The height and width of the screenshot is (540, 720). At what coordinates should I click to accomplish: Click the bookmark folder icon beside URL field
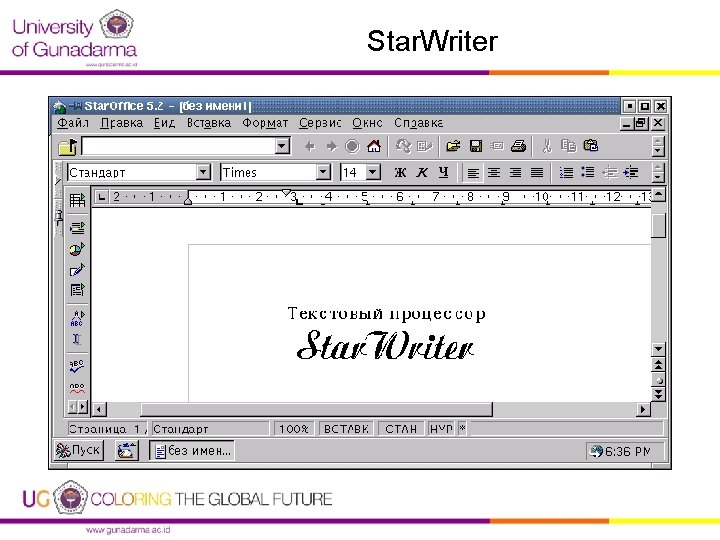pyautogui.click(x=68, y=147)
